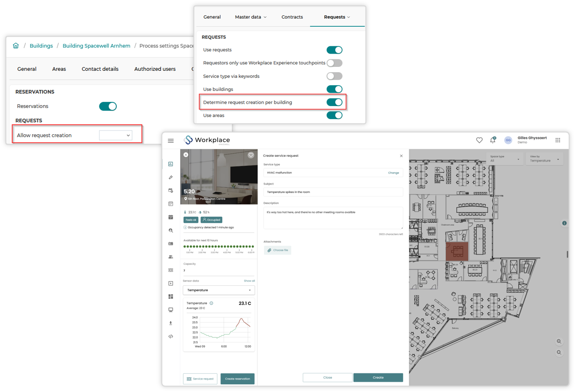
Task: Open the Authorized users tab
Action: tap(155, 69)
